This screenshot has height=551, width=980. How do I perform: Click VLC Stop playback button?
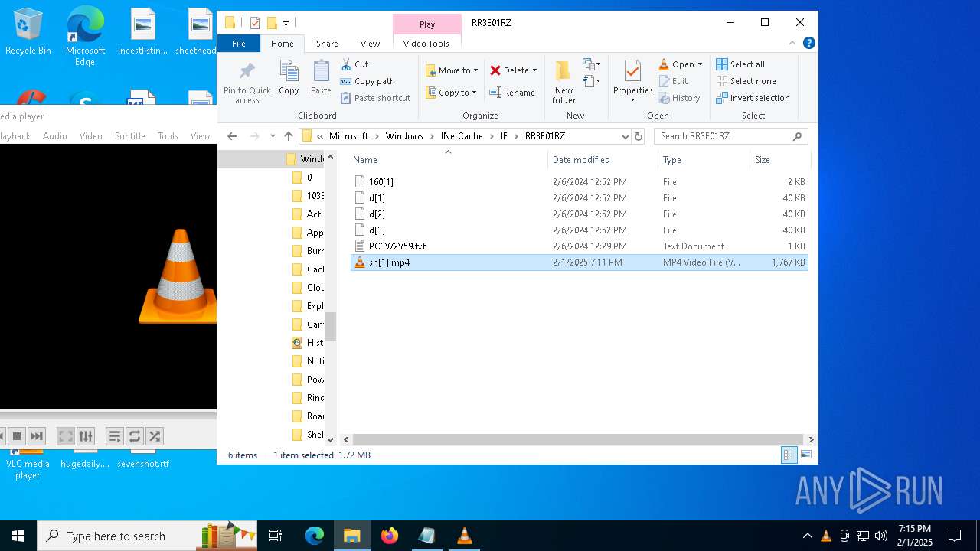click(17, 436)
